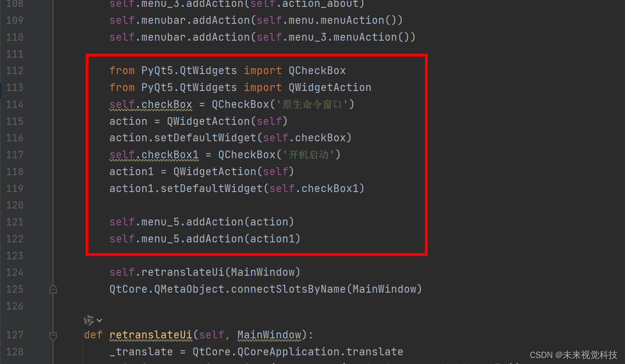Click the string '开机启动' on line 117

point(309,155)
